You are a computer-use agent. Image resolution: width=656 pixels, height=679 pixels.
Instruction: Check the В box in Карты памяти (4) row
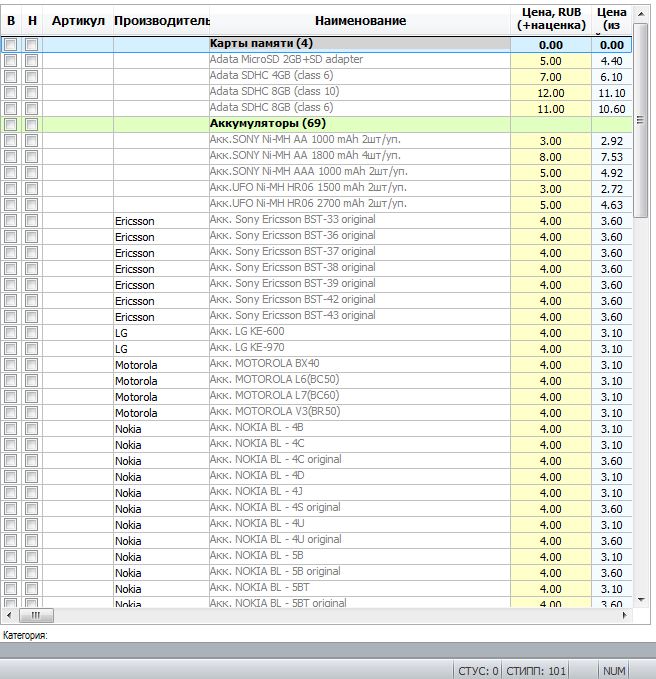pyautogui.click(x=11, y=45)
